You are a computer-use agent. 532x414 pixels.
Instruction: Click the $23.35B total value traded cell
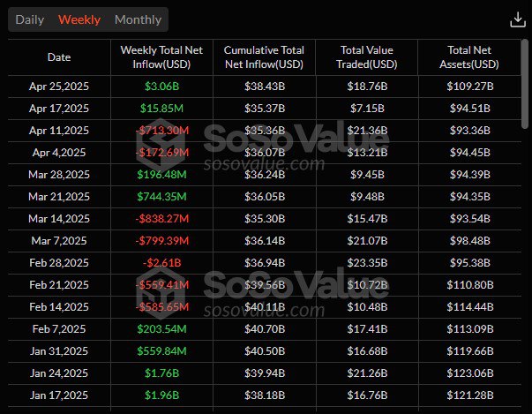tap(367, 263)
